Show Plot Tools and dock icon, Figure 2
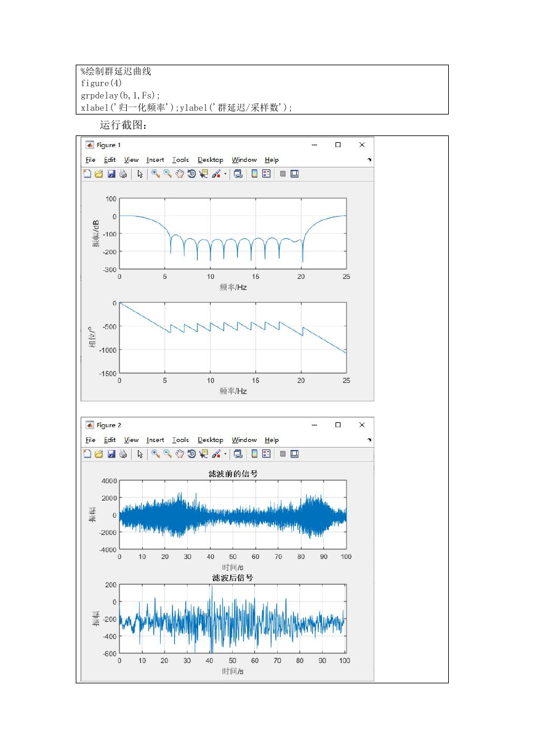This screenshot has height=756, width=535. (294, 454)
